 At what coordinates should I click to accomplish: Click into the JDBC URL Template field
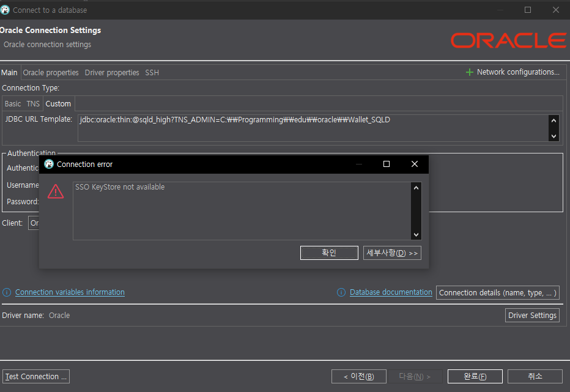(x=313, y=128)
